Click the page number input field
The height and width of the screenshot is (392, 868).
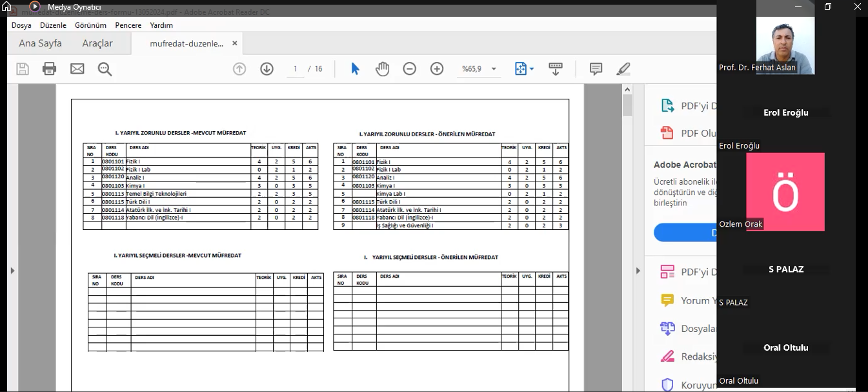click(x=295, y=68)
